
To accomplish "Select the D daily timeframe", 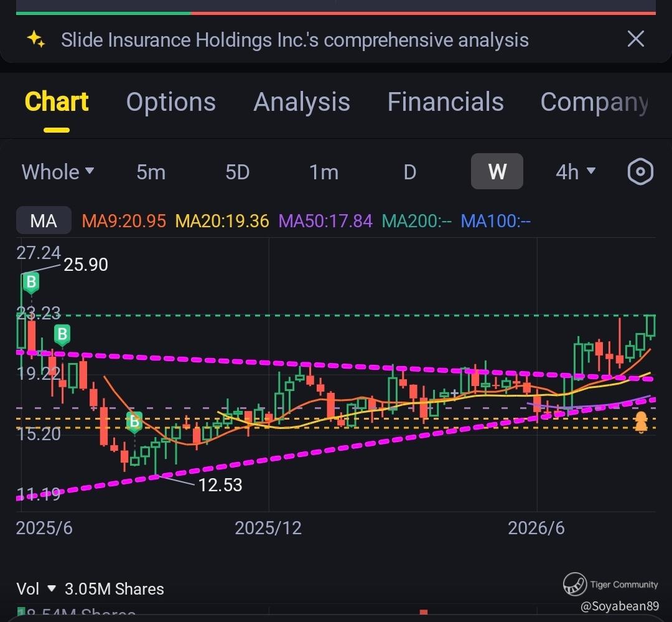I will [x=410, y=172].
